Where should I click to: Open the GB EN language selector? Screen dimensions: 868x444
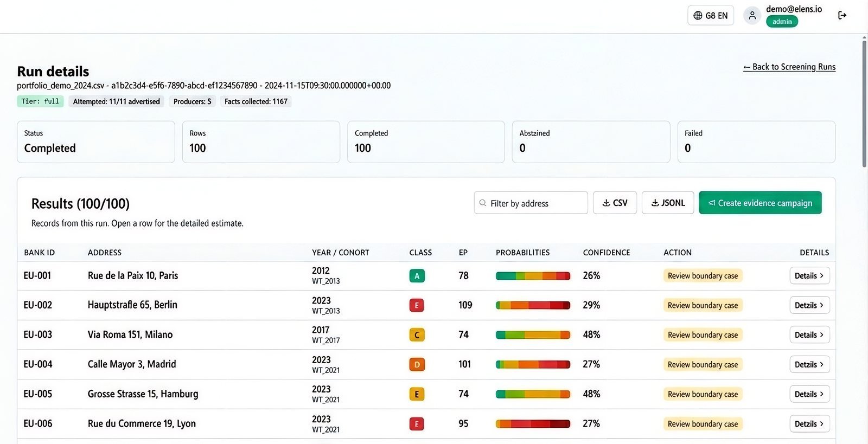click(711, 15)
